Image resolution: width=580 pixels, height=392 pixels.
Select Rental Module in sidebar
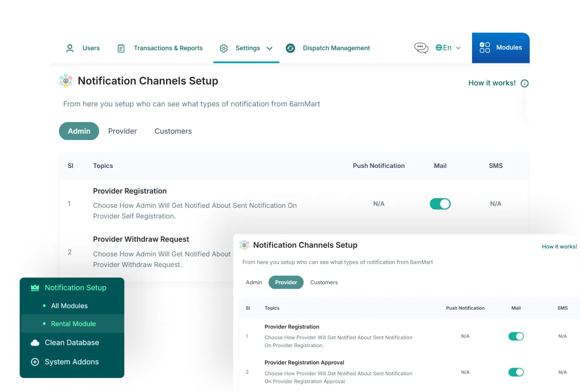click(x=73, y=324)
